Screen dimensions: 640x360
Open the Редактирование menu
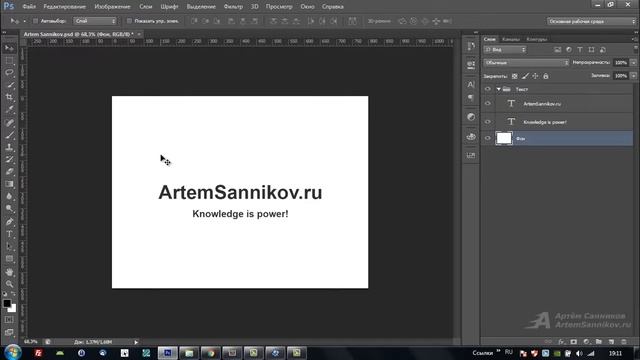click(64, 7)
